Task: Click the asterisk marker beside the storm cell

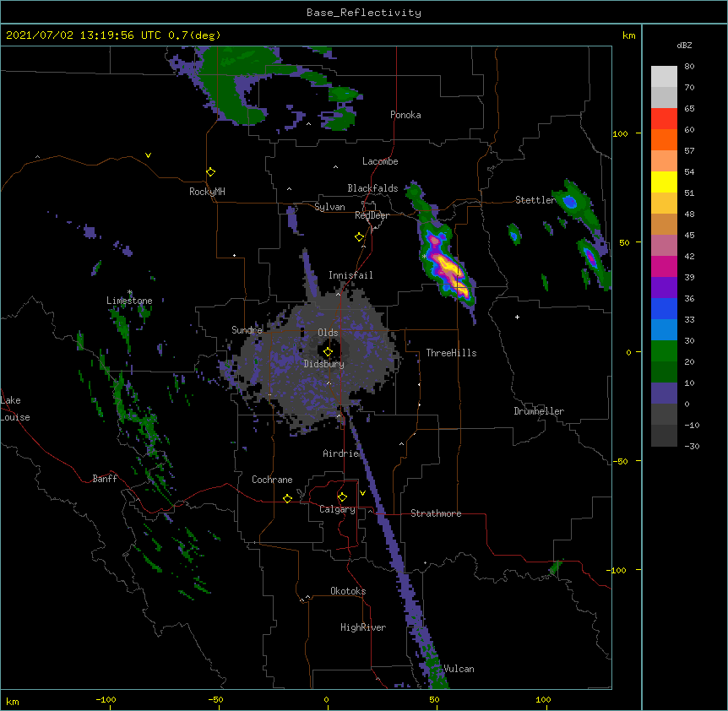Action: (x=424, y=257)
